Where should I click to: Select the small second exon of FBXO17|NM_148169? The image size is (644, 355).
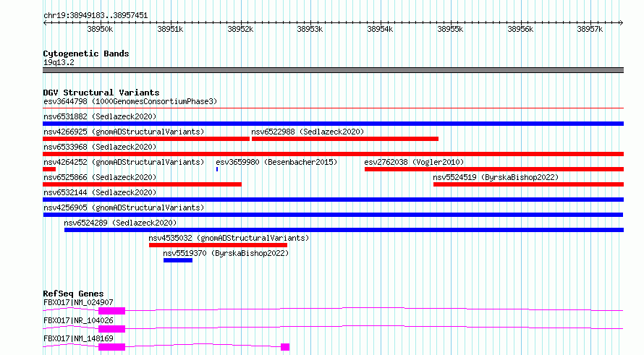(x=285, y=347)
